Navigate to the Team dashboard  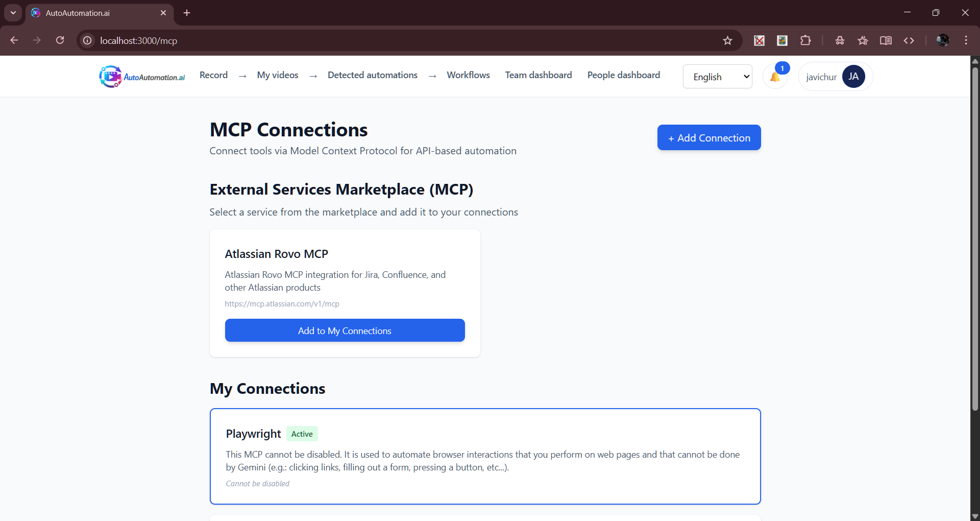pos(538,75)
